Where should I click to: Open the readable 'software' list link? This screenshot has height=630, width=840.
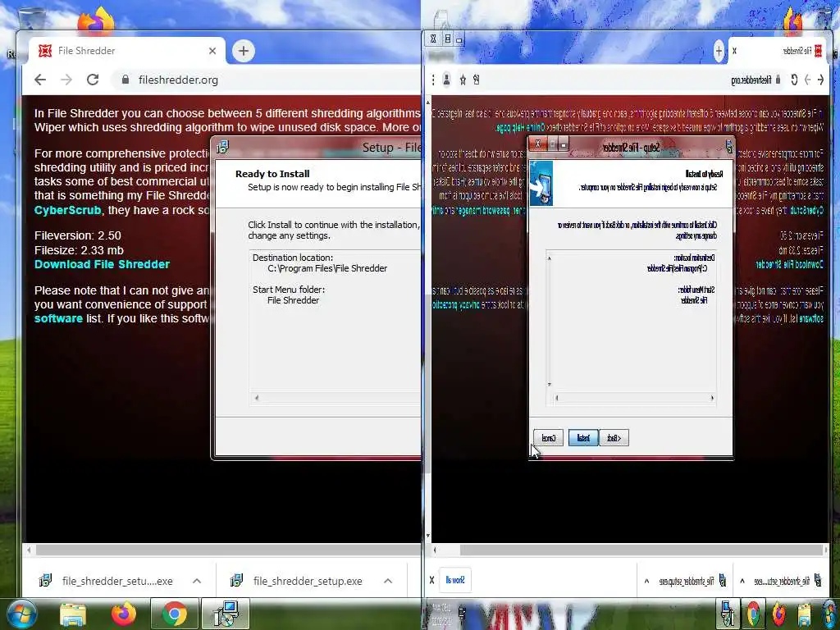pyautogui.click(x=58, y=318)
